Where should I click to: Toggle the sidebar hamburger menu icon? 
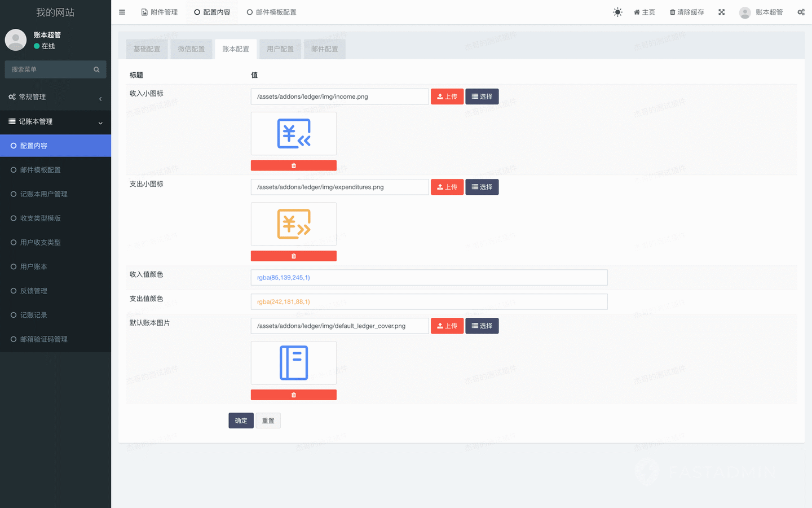pyautogui.click(x=122, y=12)
